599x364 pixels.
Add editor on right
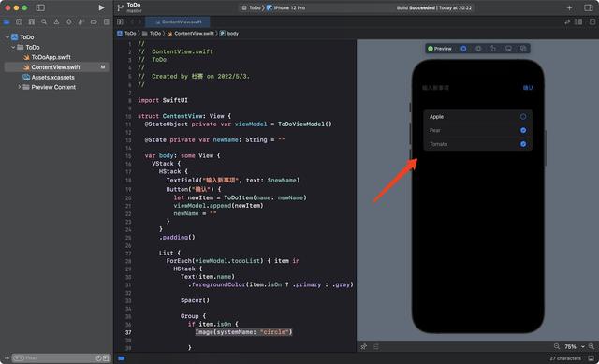[x=592, y=22]
